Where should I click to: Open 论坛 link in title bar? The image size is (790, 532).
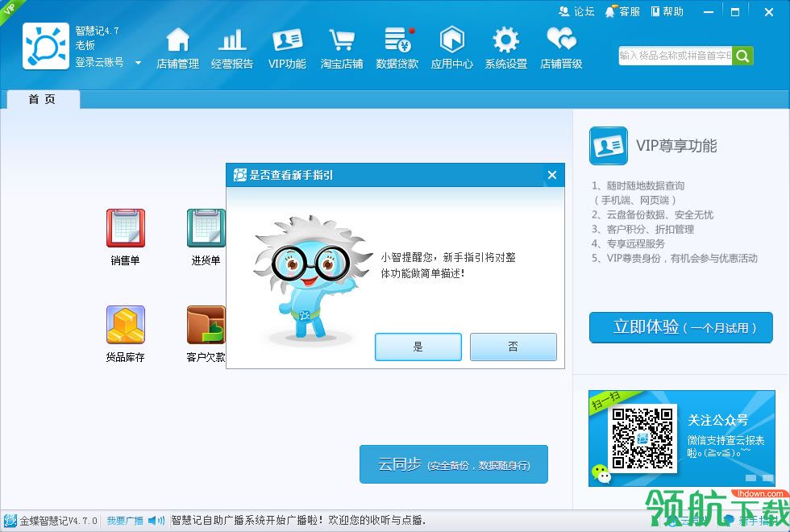pos(577,11)
